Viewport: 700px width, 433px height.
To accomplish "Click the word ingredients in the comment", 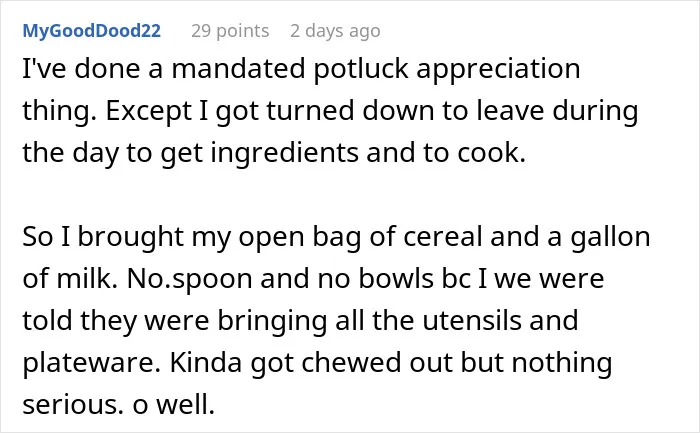I will [x=284, y=153].
